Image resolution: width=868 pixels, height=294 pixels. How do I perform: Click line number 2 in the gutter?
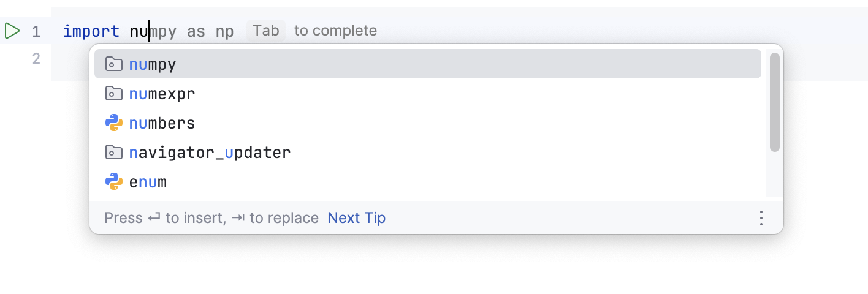[36, 59]
